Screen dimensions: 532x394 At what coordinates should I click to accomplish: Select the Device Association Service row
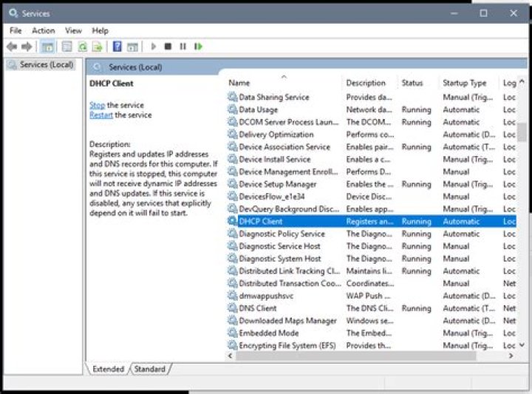[x=372, y=146]
